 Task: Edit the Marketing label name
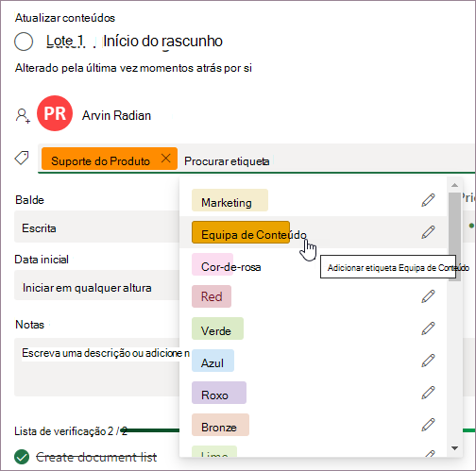pos(428,200)
